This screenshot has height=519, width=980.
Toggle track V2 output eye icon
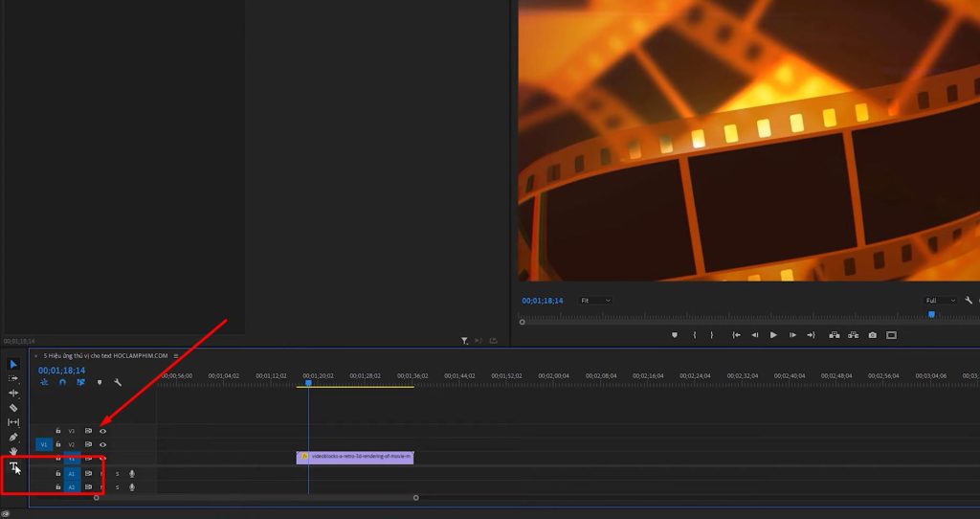coord(102,444)
